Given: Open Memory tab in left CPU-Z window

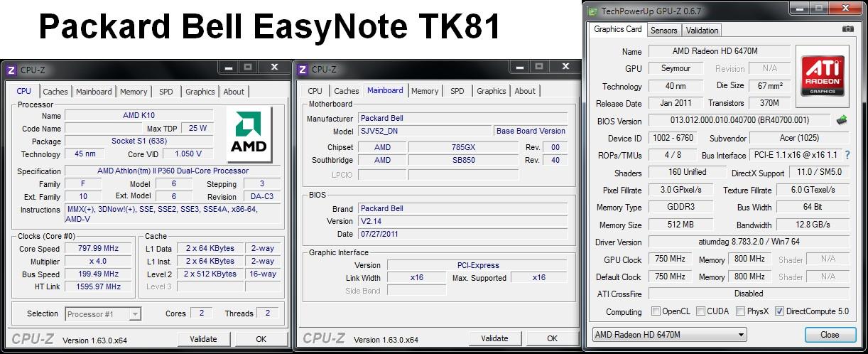Looking at the screenshot, I should pos(134,92).
